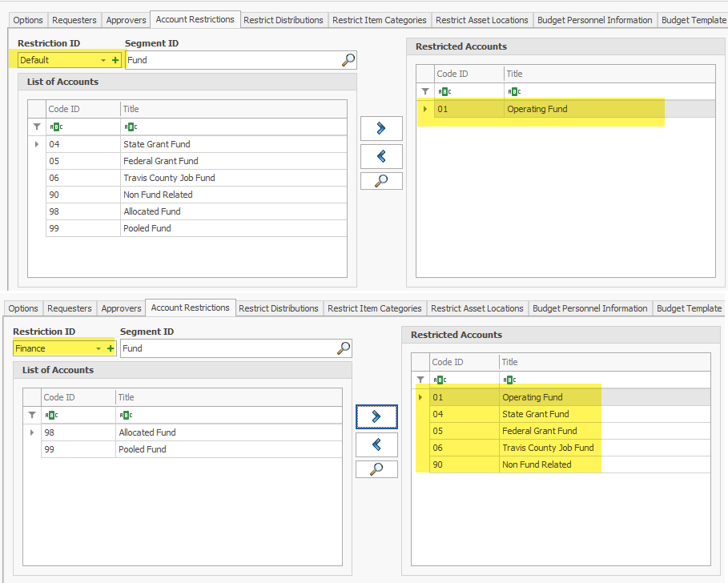Click Code ID header in Default List of Accounts
Viewport: 728px width, 583px height.
coord(64,109)
